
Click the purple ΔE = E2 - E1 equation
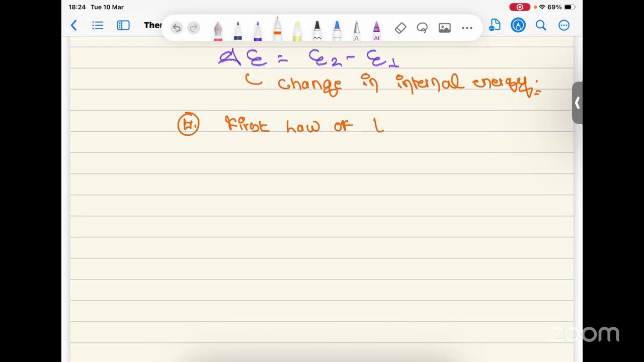pyautogui.click(x=309, y=58)
